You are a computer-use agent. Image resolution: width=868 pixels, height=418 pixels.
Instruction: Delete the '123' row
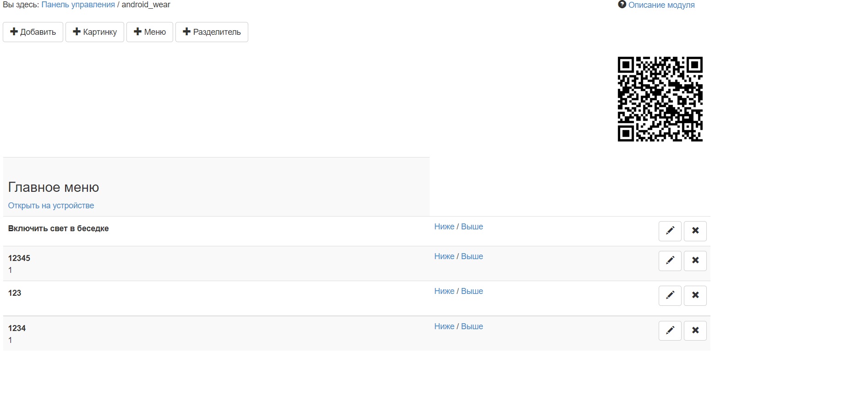coord(695,295)
